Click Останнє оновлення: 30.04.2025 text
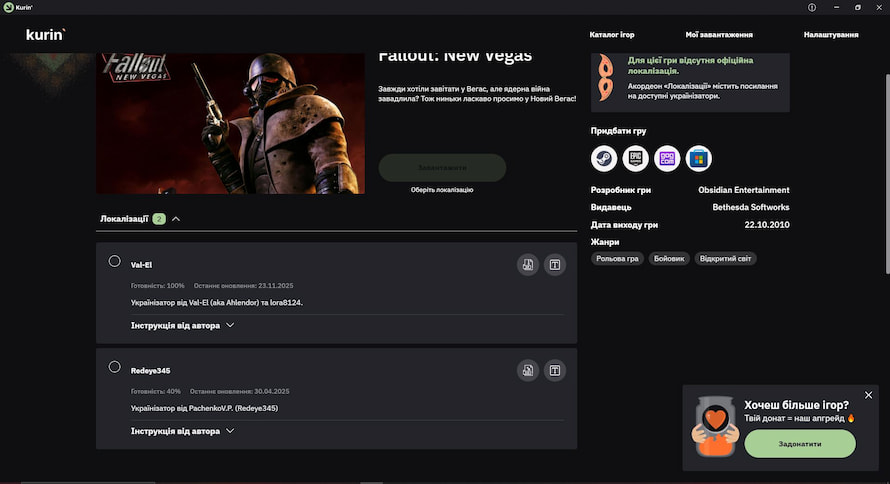Viewport: 890px width, 484px height. 240,392
